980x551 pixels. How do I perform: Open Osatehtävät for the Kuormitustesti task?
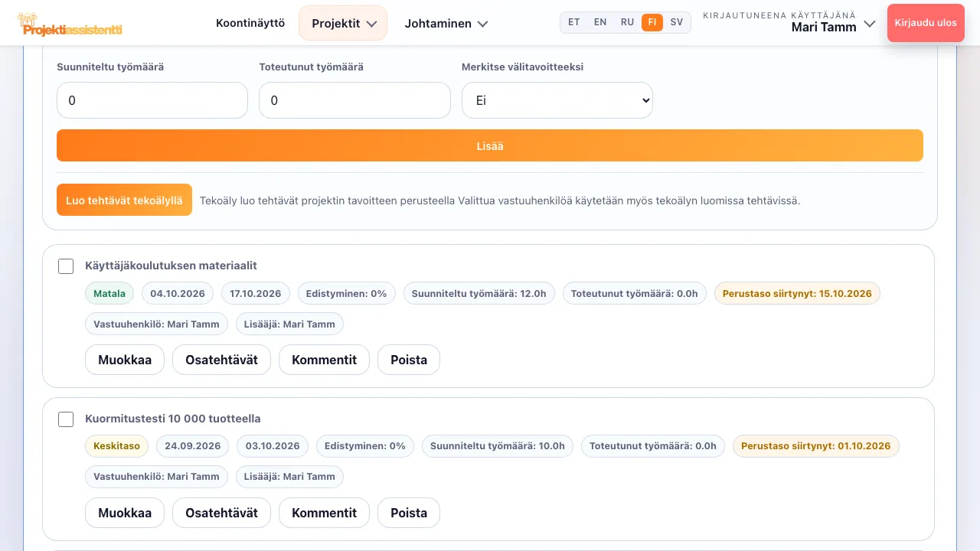coord(221,513)
